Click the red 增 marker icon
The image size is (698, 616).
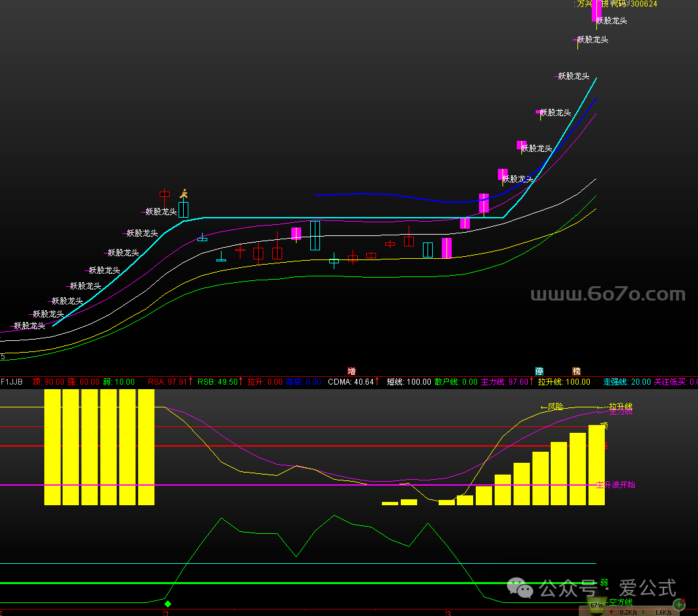tap(352, 371)
